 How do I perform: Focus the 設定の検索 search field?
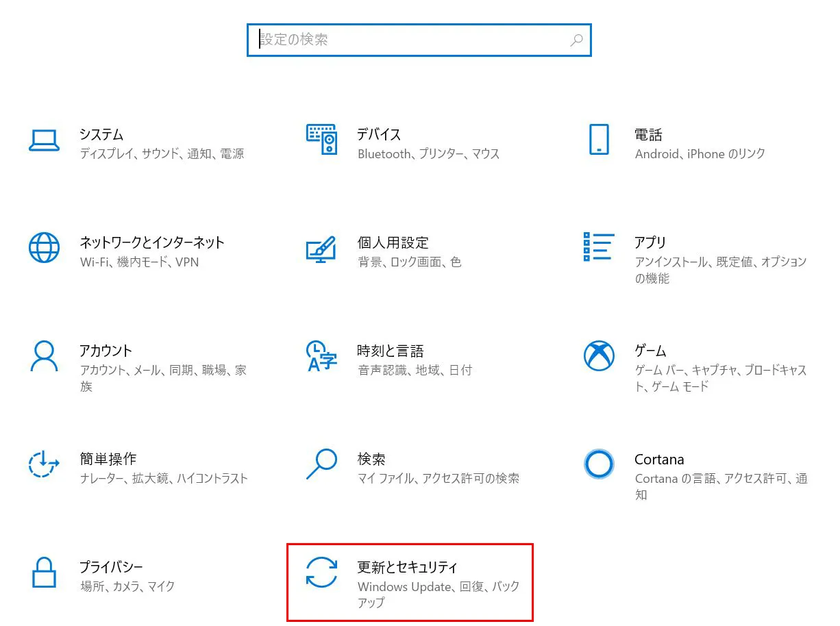(x=419, y=40)
